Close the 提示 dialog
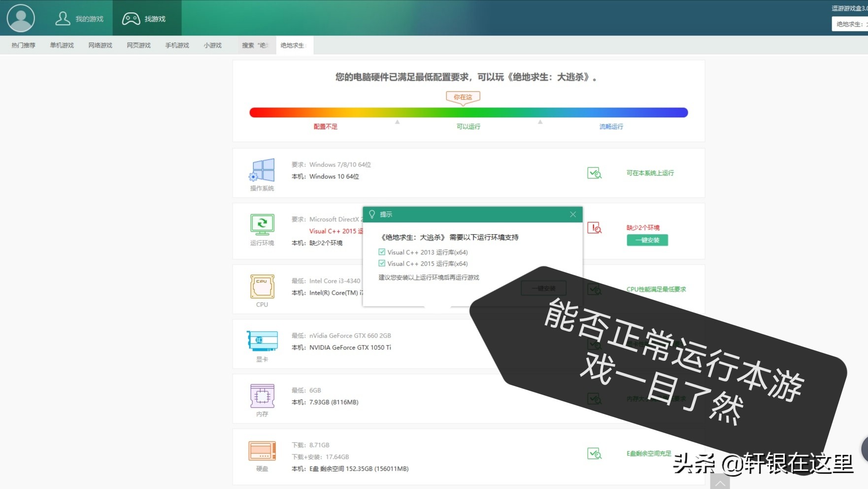This screenshot has width=868, height=489. pyautogui.click(x=573, y=214)
